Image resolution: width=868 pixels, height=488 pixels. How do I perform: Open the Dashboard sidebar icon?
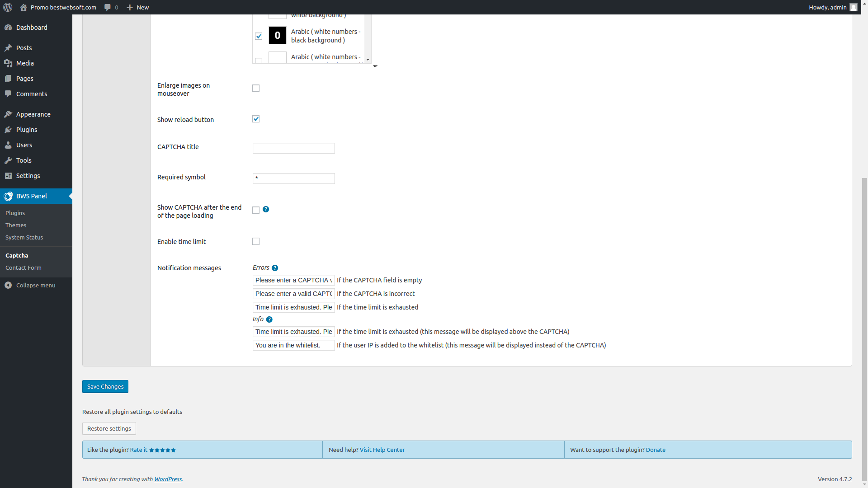pyautogui.click(x=8, y=28)
